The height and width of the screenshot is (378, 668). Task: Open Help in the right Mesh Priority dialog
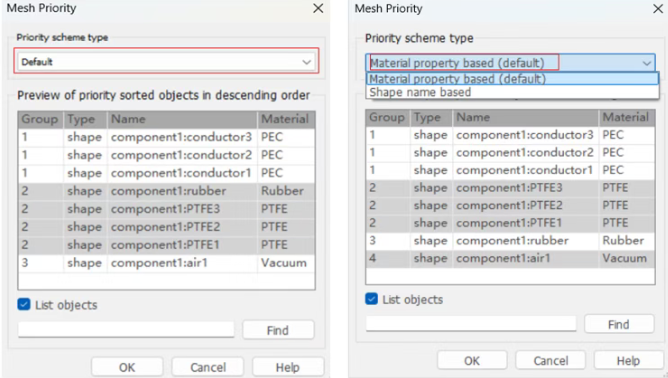tap(628, 361)
